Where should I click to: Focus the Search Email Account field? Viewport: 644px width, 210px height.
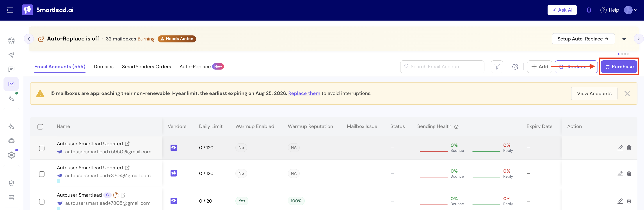(442, 66)
